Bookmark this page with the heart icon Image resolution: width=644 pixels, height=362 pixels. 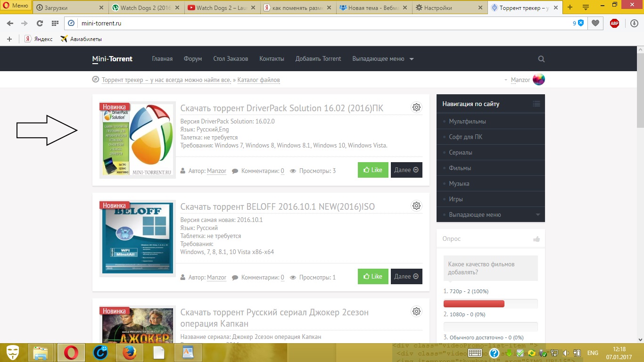[x=596, y=23]
